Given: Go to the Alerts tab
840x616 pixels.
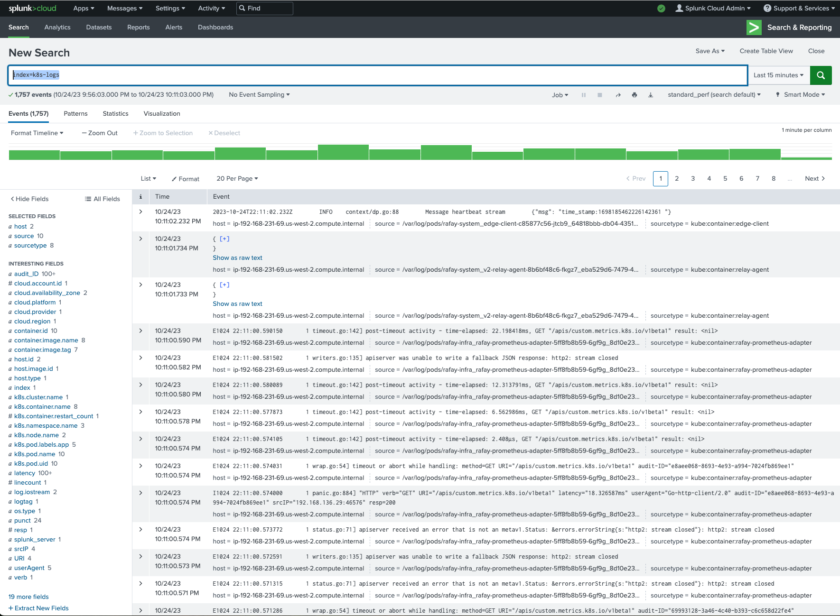Looking at the screenshot, I should (174, 27).
